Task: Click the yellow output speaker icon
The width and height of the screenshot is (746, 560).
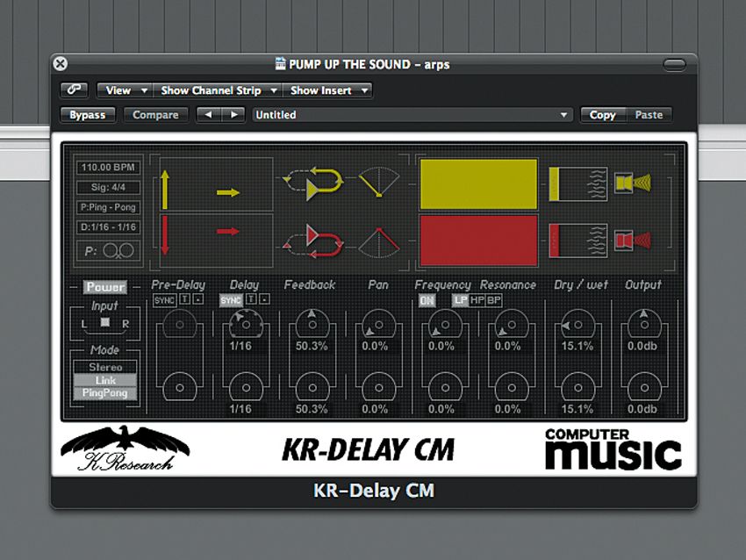Action: tap(633, 183)
